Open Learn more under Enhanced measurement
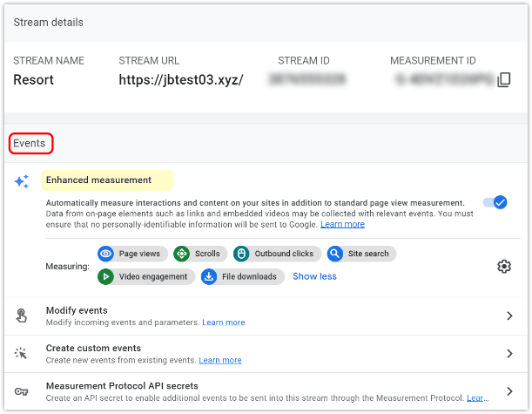532x414 pixels. coord(342,224)
